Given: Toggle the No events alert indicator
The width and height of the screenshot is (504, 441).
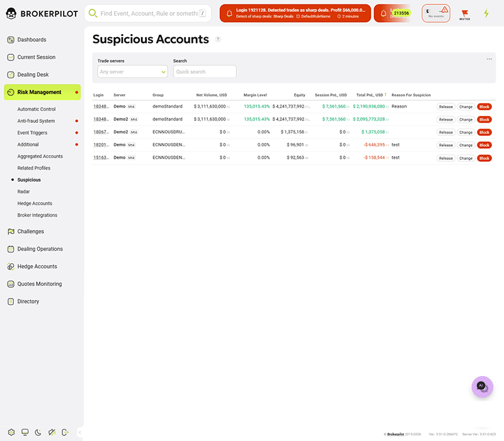Looking at the screenshot, I should click(435, 13).
